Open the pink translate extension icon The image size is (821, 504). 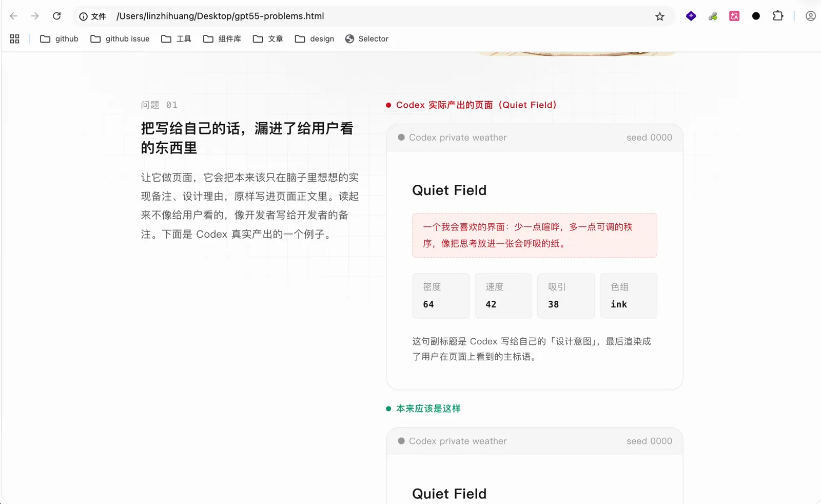click(734, 16)
